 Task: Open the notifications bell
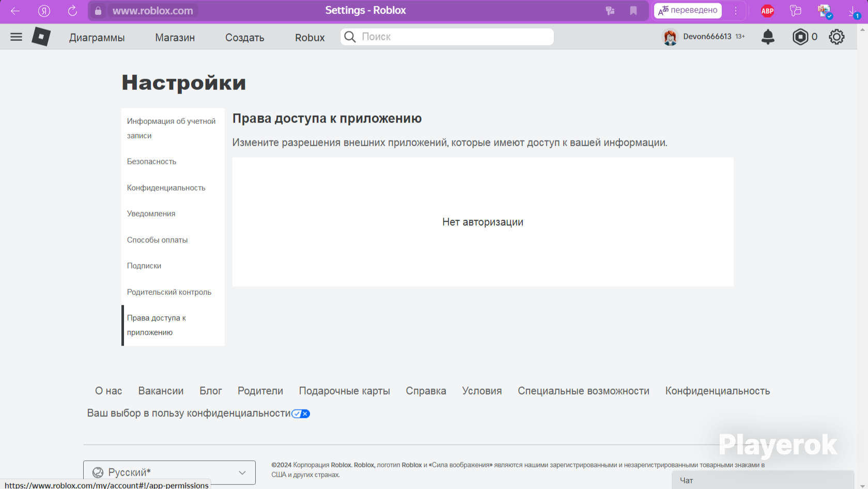coord(768,37)
